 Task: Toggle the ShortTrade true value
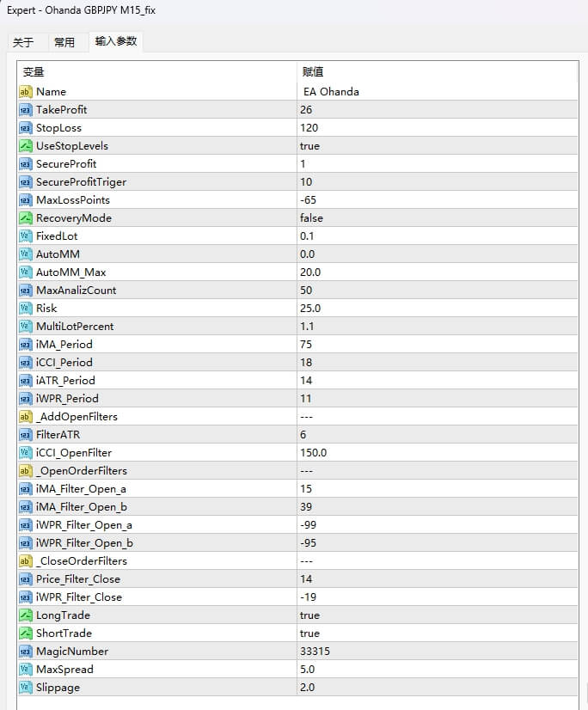point(310,633)
